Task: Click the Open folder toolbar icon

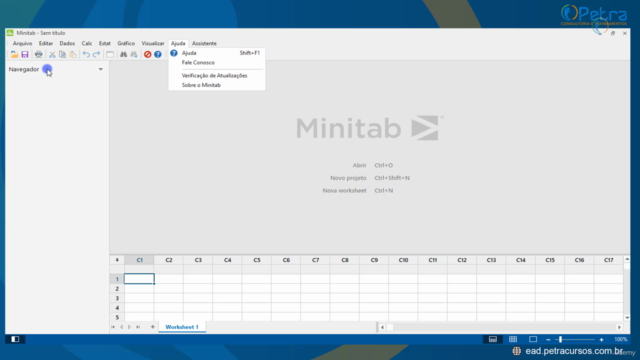Action: click(14, 54)
